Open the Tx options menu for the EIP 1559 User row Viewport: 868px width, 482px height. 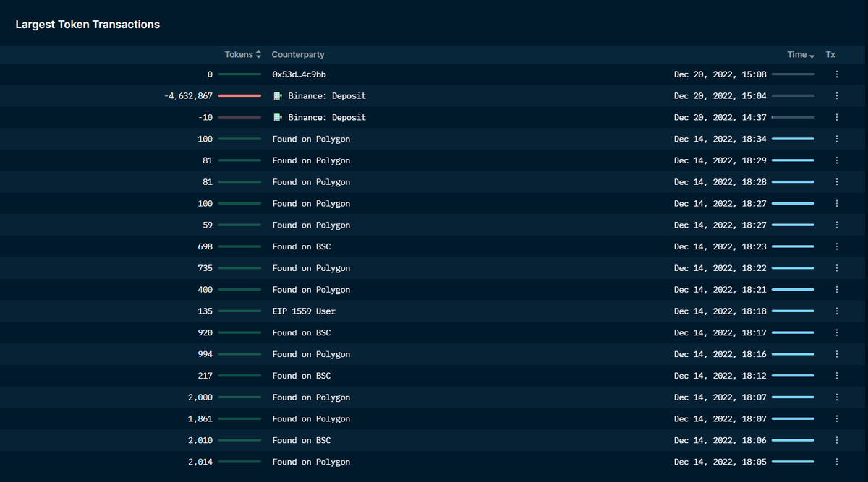point(836,311)
